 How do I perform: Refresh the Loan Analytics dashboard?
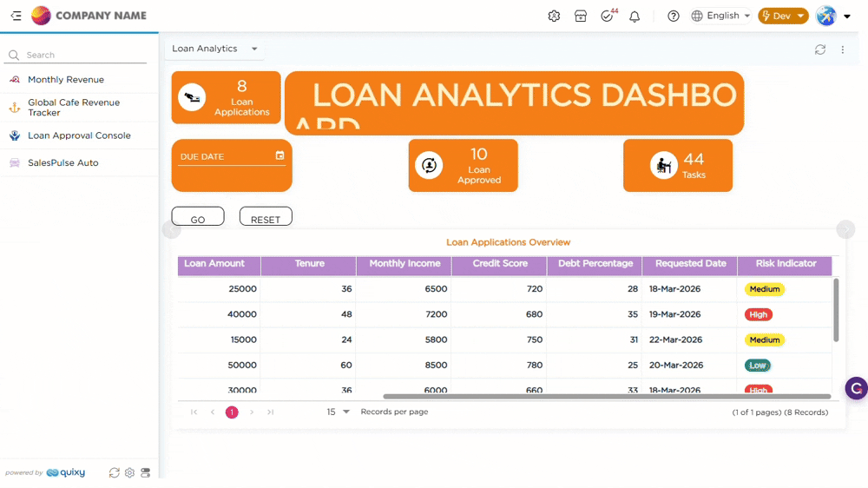click(x=820, y=49)
